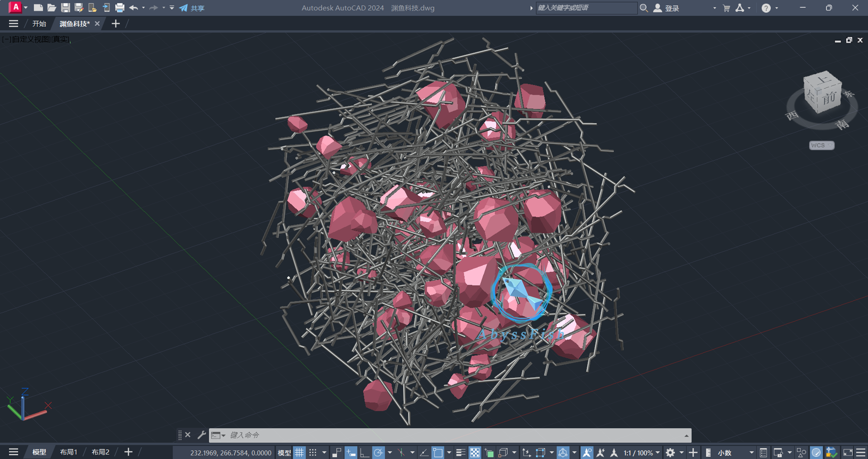This screenshot has width=868, height=459.
Task: Expand the annotation scale 1:1 / 100% dropdown
Action: pos(658,452)
